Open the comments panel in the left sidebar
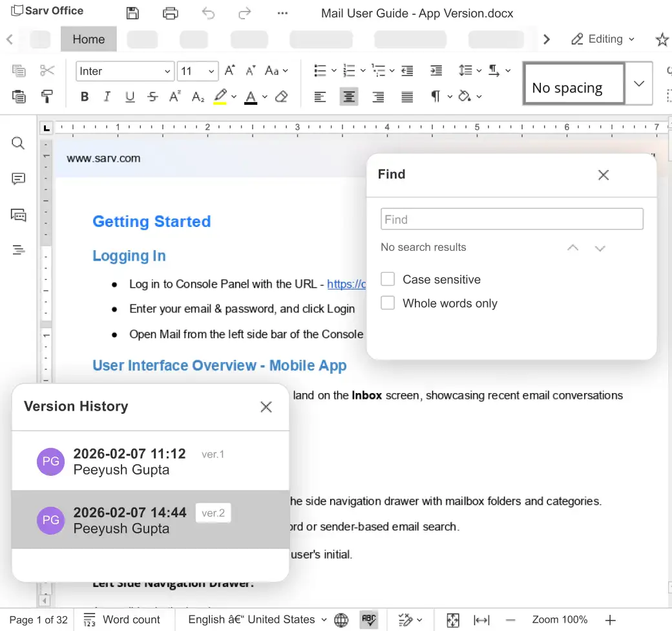 tap(17, 178)
